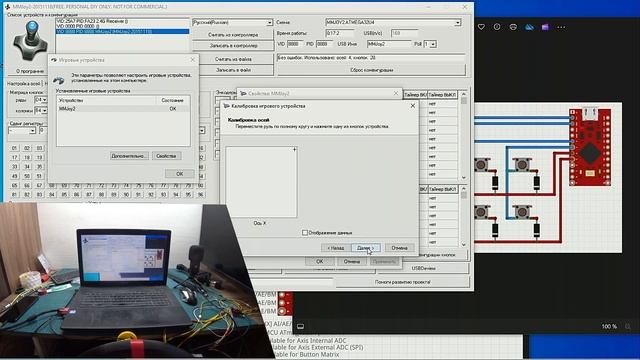The image size is (640, 360).
Task: Click matrix button 96
Action: tap(200, 195)
